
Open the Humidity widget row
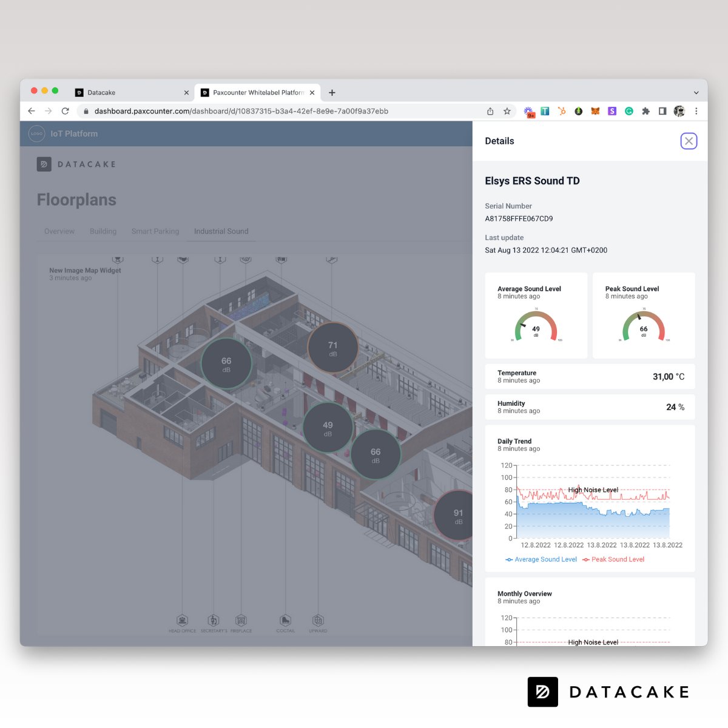tap(590, 407)
